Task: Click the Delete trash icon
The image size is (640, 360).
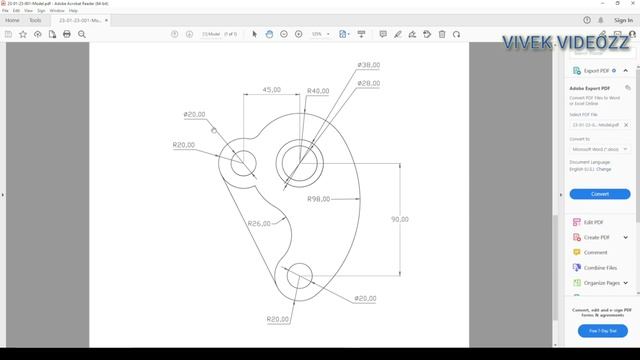Action: click(442, 34)
